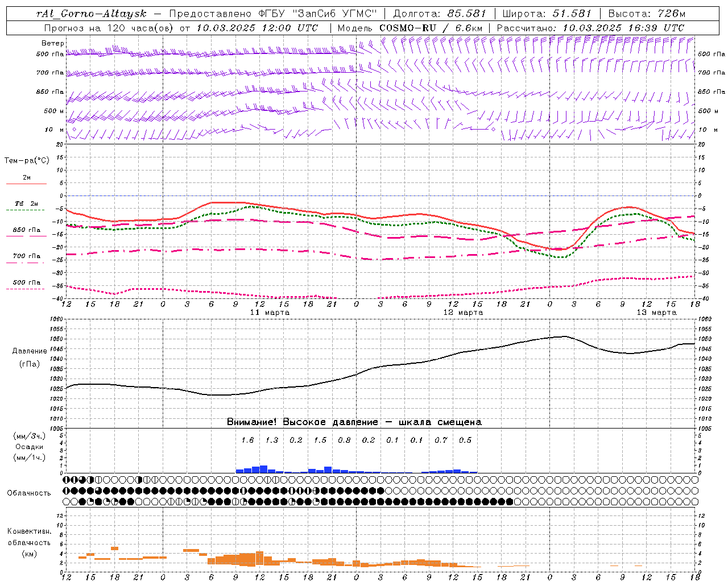Click the (км) unit label under convective cloudiness
Screen dimensions: 728x582
[x=29, y=554]
